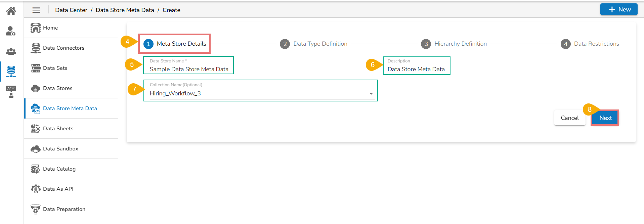
Task: Open the user settings gear icon
Action: click(11, 31)
